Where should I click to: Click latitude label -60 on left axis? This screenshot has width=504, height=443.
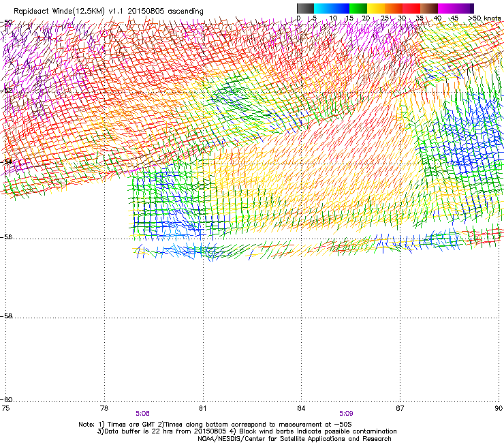click(x=6, y=399)
